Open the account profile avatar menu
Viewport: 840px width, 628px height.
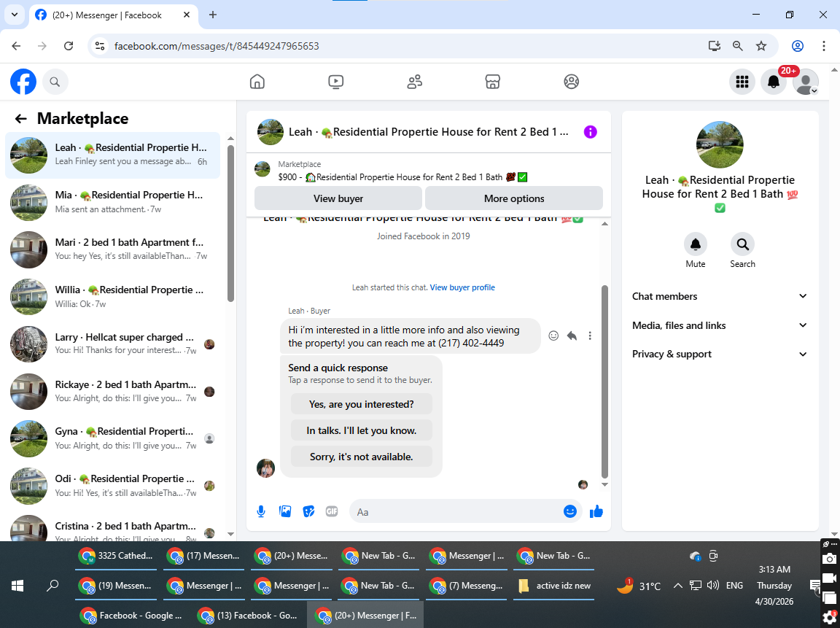806,82
